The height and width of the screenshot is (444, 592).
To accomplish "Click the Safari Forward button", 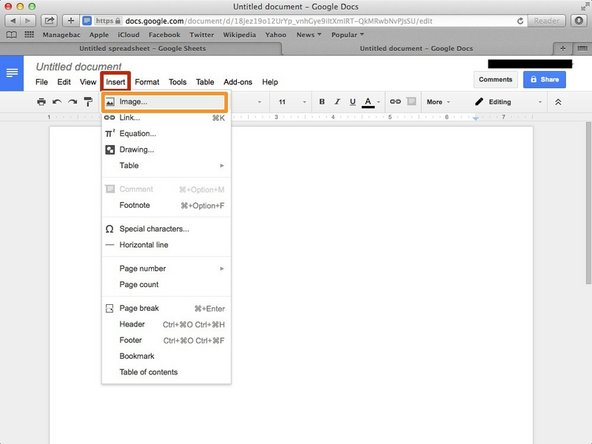I will (x=28, y=21).
